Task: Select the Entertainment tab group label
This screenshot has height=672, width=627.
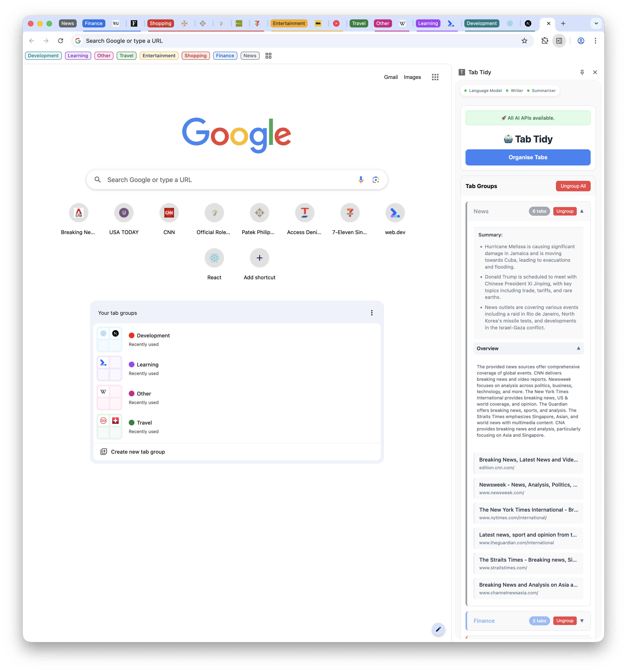Action: [x=289, y=23]
